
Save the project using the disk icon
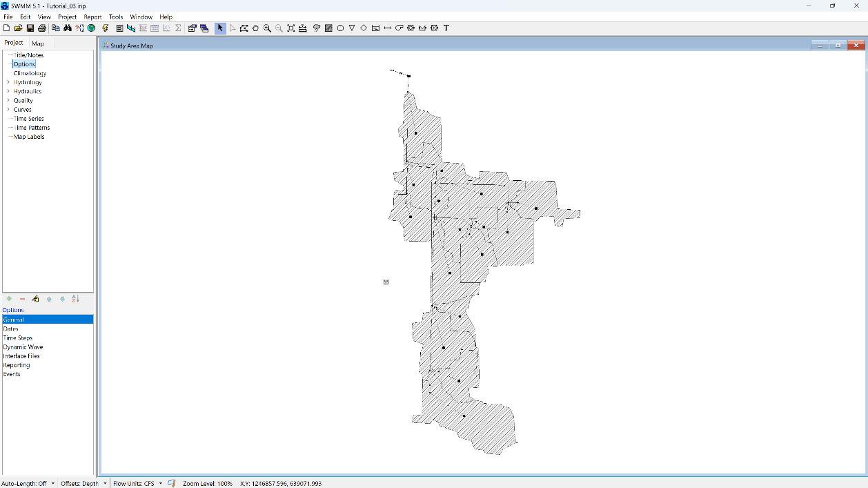click(x=30, y=28)
